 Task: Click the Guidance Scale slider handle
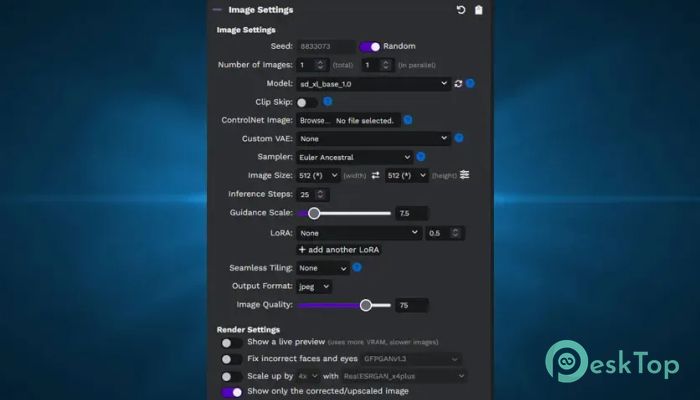click(314, 213)
